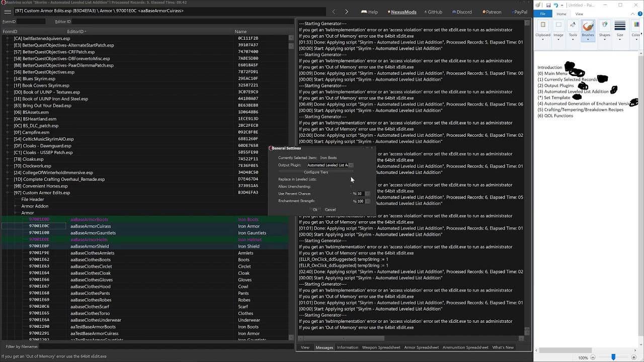Screen dimensions: 644x362
Task: Open the Help button in xEdit
Action: pyautogui.click(x=370, y=12)
